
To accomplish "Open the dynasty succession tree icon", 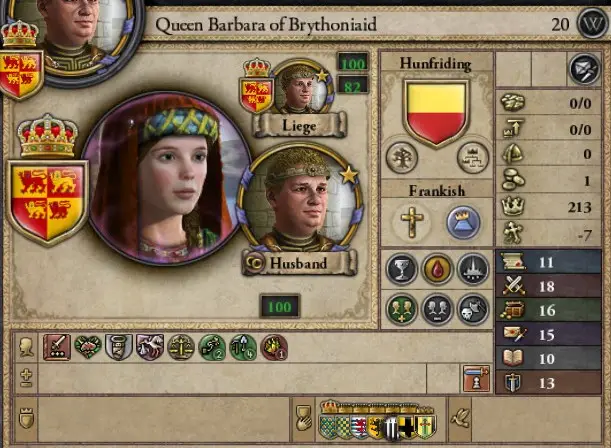I will [473, 157].
